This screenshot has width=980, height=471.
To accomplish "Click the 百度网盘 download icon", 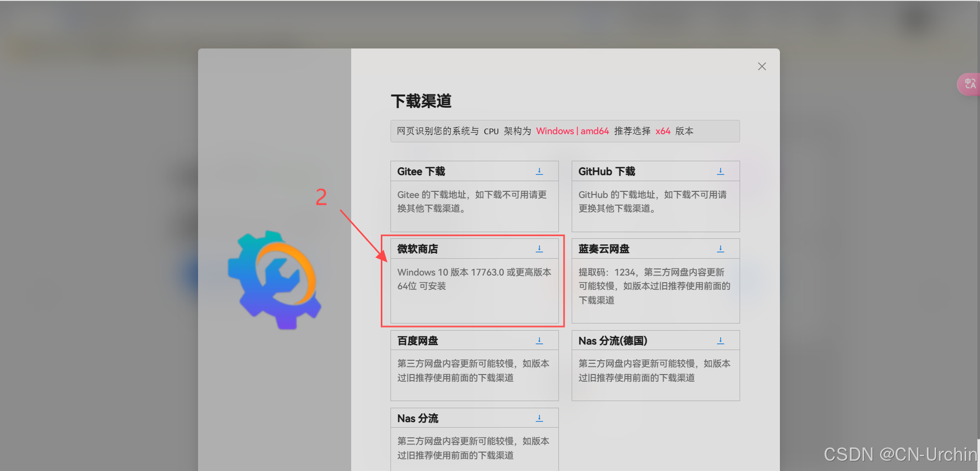I will [x=539, y=340].
